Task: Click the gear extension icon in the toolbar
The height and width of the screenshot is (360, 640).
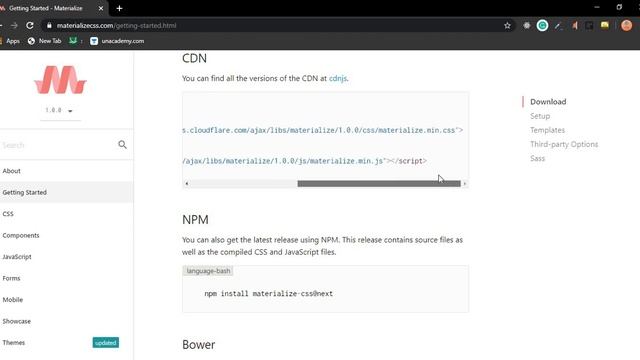Action: click(527, 25)
